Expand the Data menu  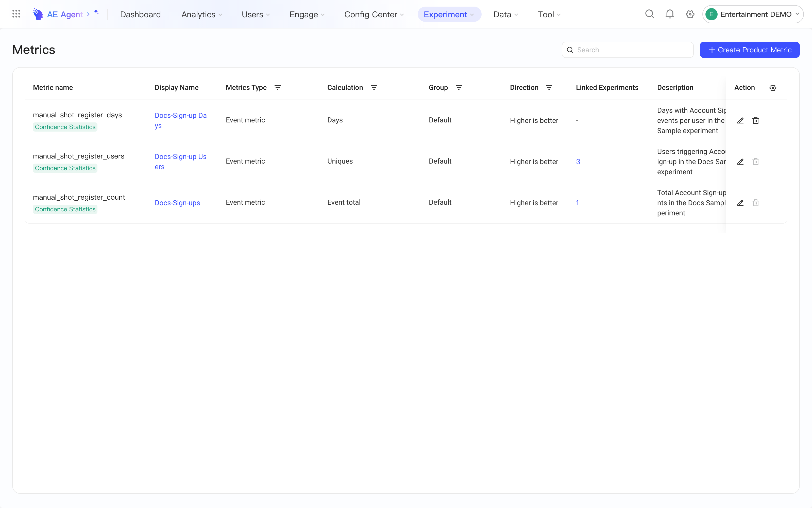(506, 14)
